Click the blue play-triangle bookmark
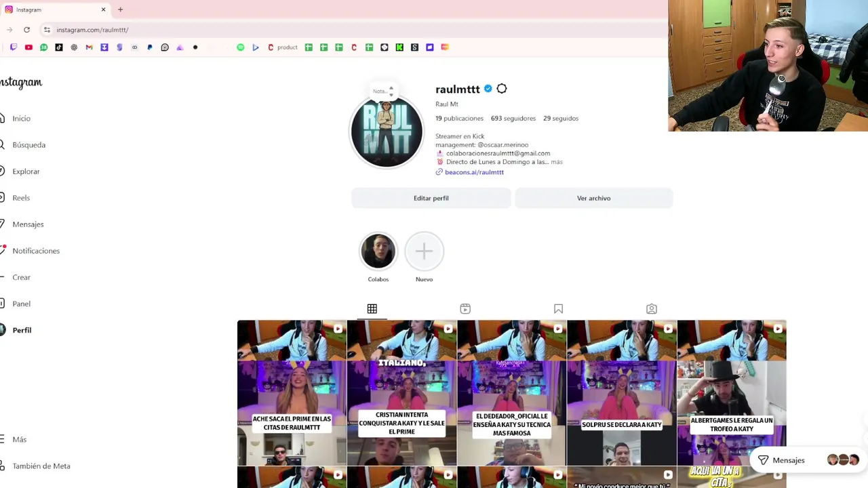This screenshot has width=868, height=488. (256, 47)
